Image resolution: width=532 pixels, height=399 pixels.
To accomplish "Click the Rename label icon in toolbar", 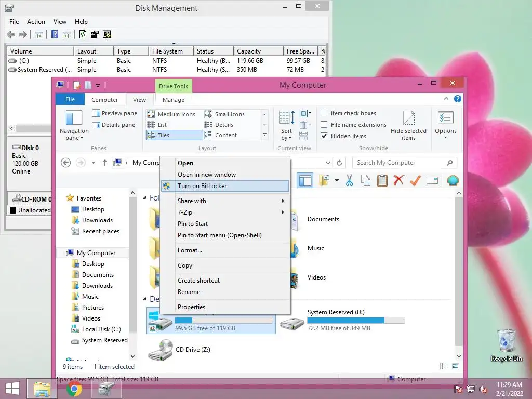I will coord(432,180).
